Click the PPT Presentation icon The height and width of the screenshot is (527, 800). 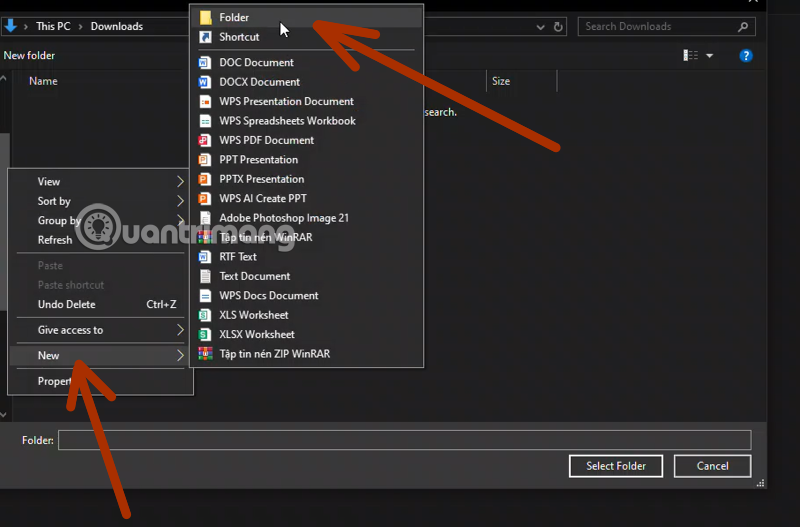point(205,160)
